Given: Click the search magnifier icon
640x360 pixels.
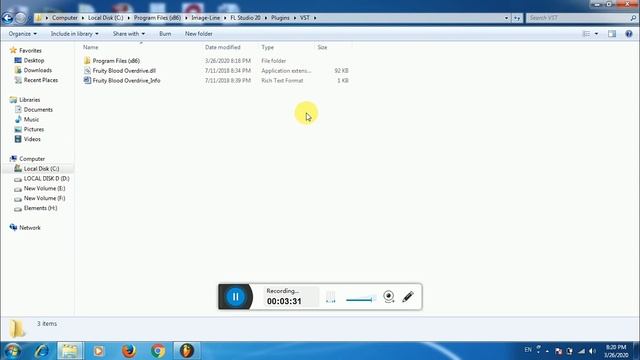Looking at the screenshot, I should (633, 18).
